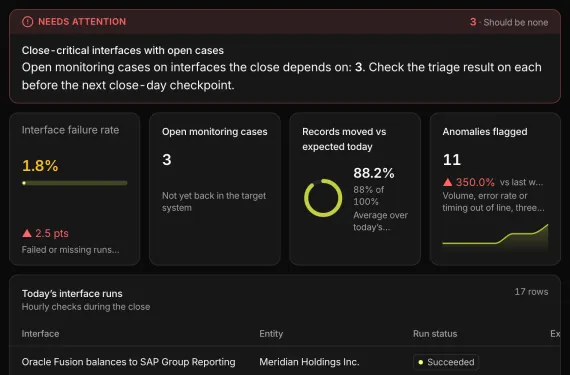Click the Needs Attention warning icon
570x375 pixels.
(x=28, y=22)
